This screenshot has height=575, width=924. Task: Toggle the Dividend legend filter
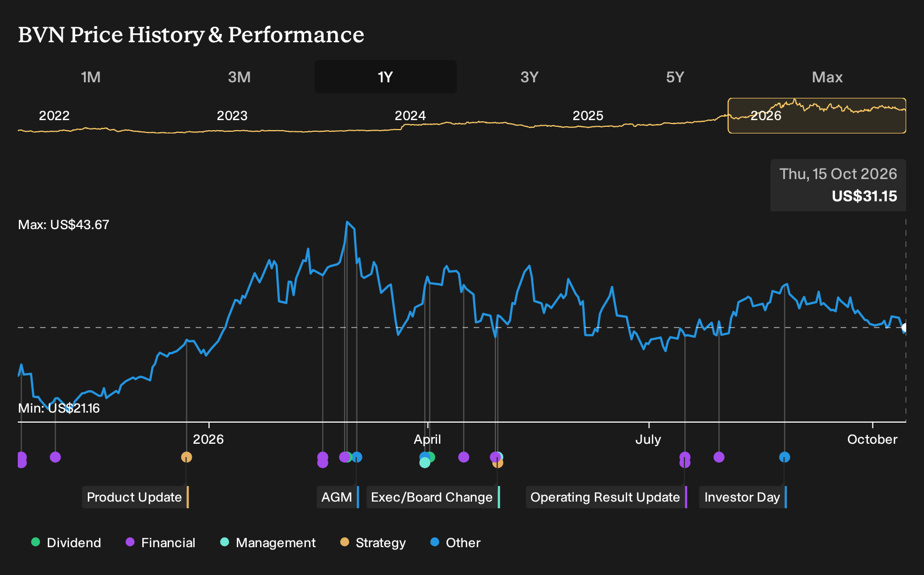coord(66,543)
